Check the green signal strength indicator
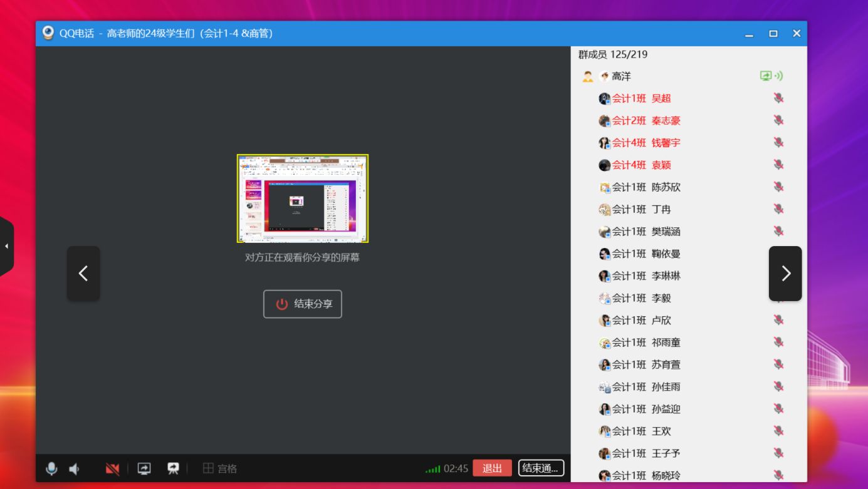Screen dimensions: 868x489 432,469
